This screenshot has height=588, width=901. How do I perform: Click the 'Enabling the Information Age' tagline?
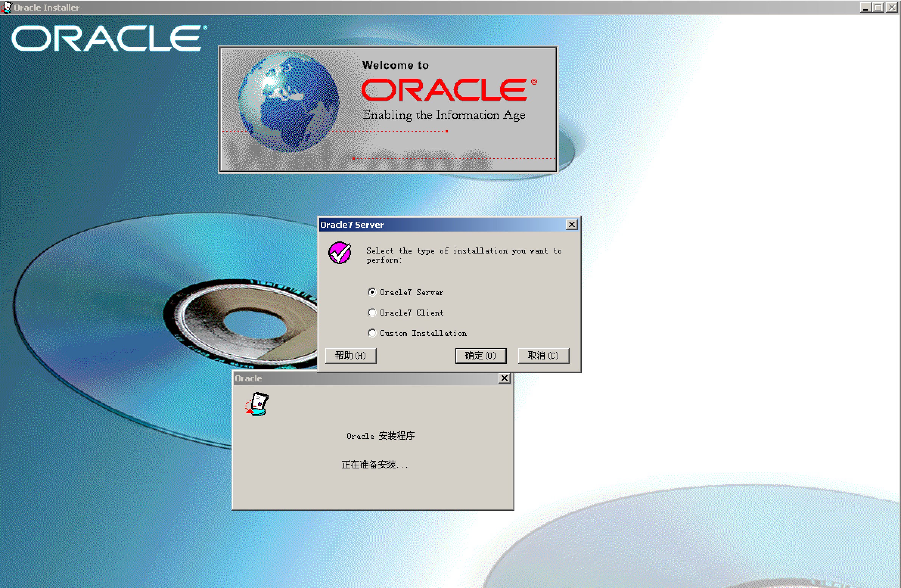444,115
